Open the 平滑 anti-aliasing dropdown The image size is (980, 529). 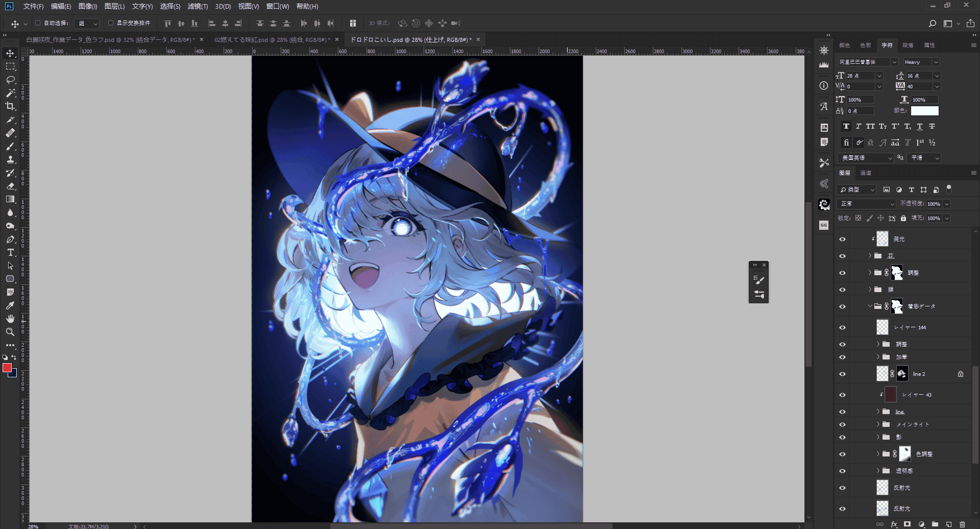tap(925, 158)
